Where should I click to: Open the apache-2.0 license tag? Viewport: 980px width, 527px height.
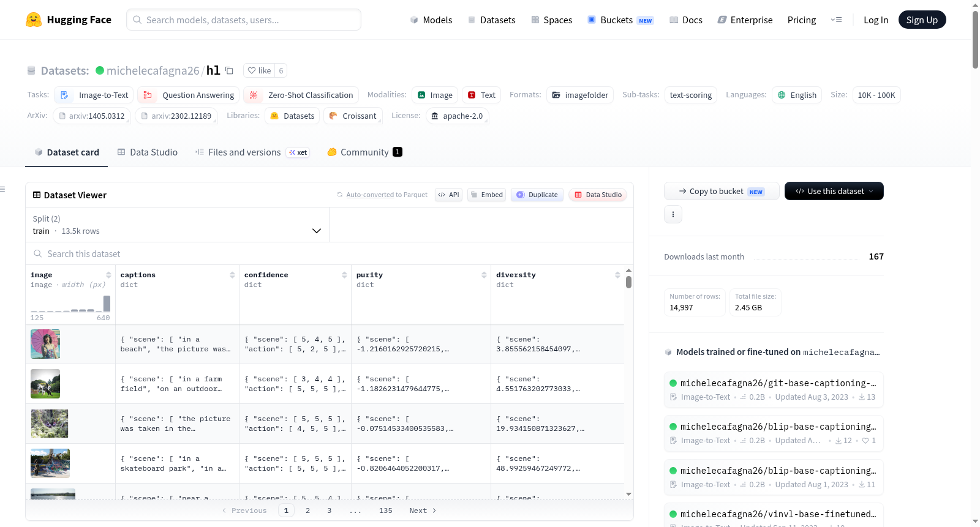point(457,116)
